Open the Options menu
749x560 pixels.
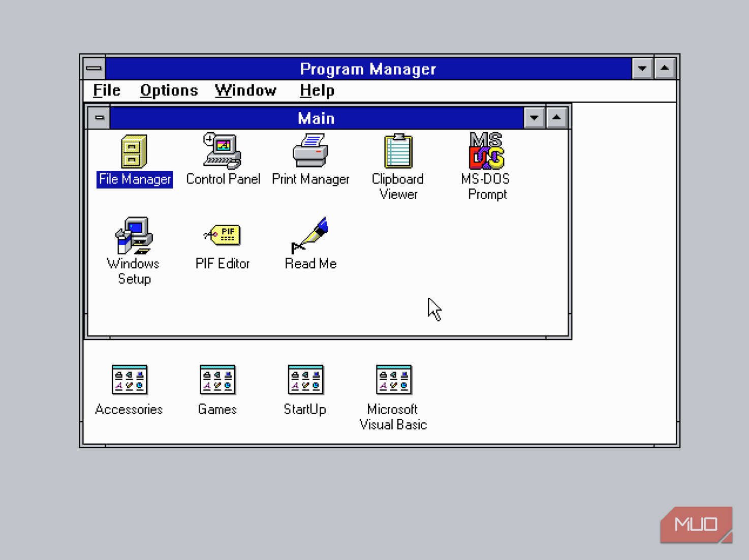169,90
